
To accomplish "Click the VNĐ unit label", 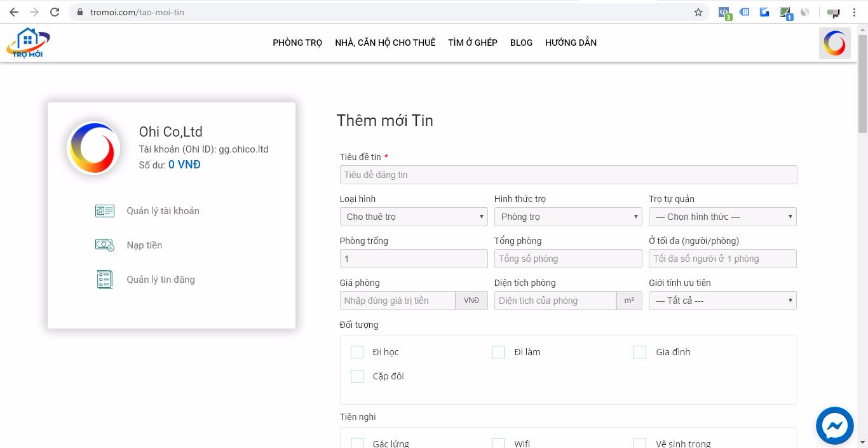I will (x=471, y=301).
